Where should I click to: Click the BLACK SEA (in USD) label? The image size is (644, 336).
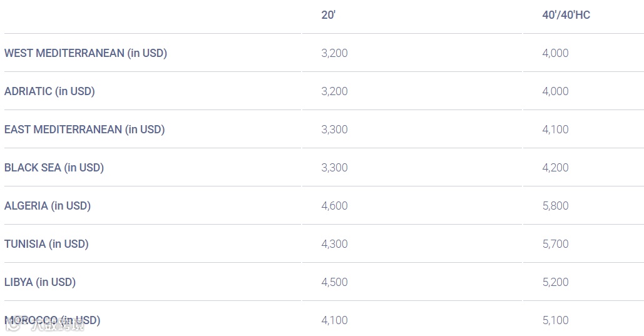[x=54, y=168]
